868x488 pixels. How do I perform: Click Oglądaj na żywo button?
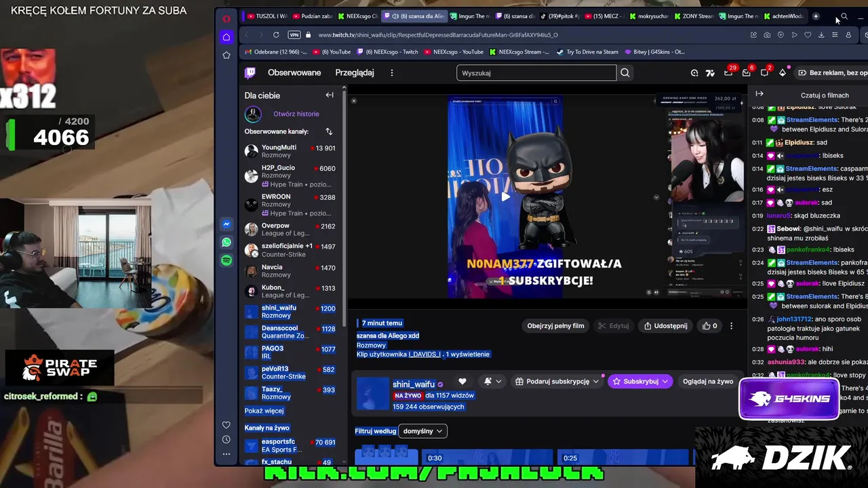[708, 382]
